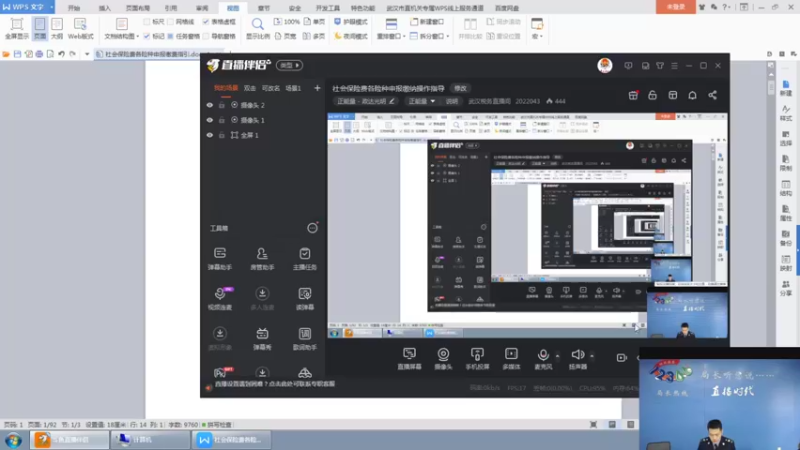
Task: Toggle 标记 checkbox in WPS ribbon
Action: coord(147,36)
